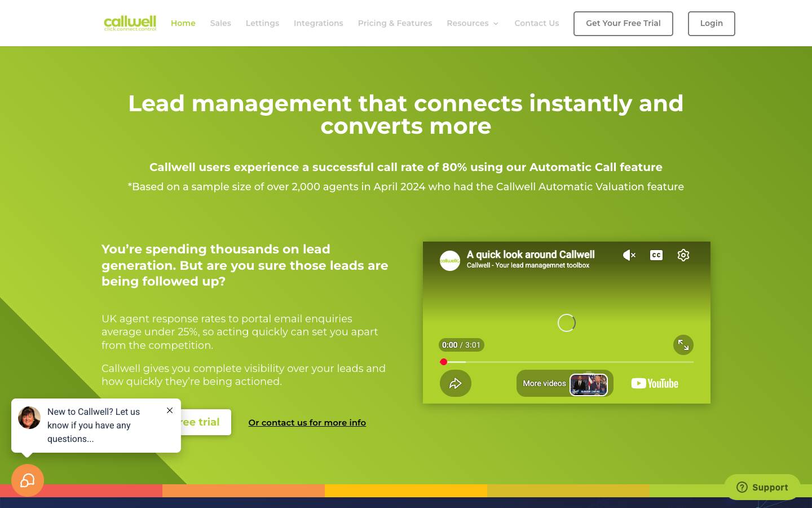Unmute the video with the speaker icon
Image resolution: width=812 pixels, height=508 pixels.
629,255
